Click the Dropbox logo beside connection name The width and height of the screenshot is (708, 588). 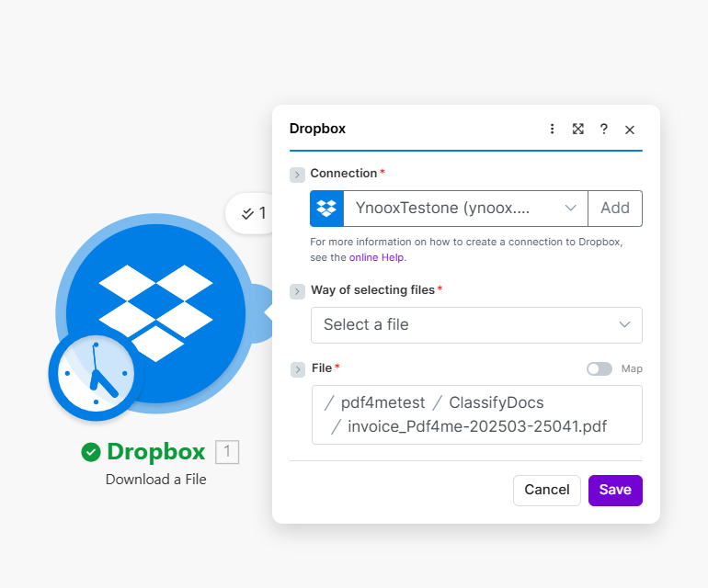(326, 208)
